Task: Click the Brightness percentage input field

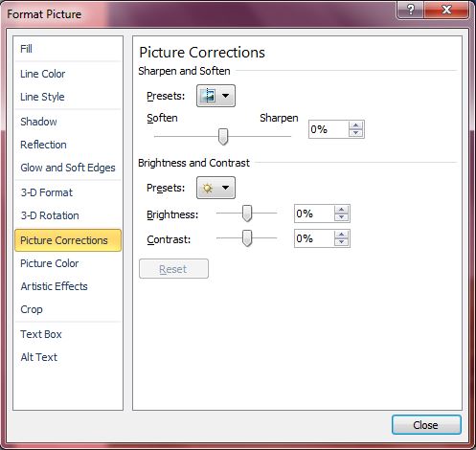Action: click(314, 214)
